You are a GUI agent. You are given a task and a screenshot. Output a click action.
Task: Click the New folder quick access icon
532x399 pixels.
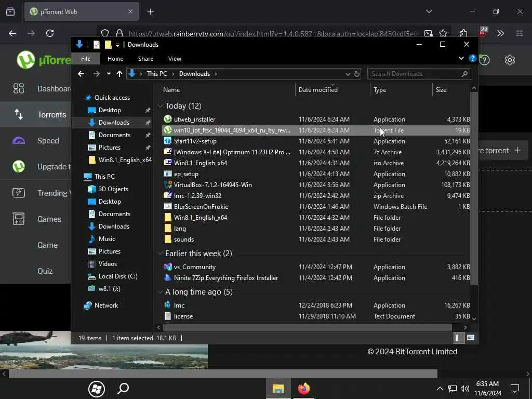[108, 45]
